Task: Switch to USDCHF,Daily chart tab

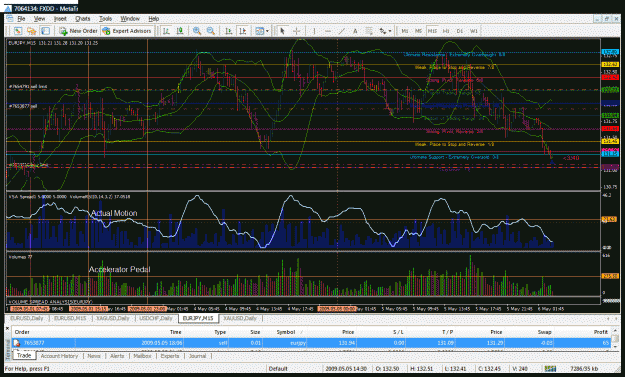Action: click(x=155, y=318)
